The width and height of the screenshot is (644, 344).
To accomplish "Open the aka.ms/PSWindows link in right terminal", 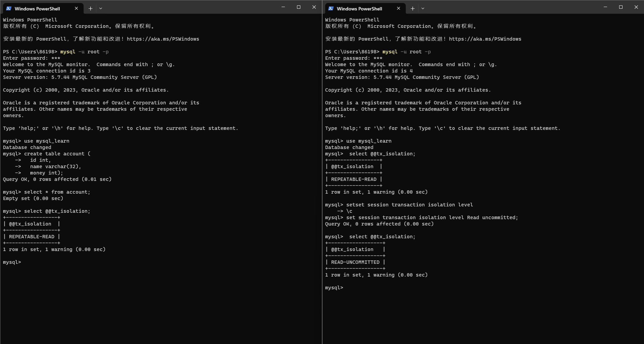I will 485,39.
